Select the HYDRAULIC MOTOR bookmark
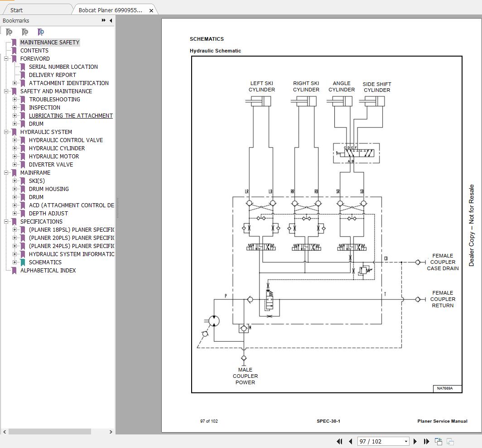 coord(54,157)
